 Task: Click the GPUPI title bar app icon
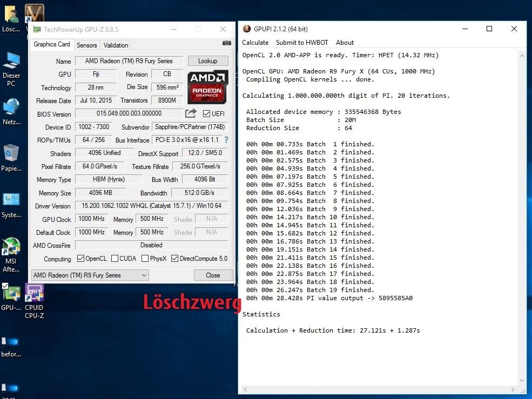[x=247, y=29]
